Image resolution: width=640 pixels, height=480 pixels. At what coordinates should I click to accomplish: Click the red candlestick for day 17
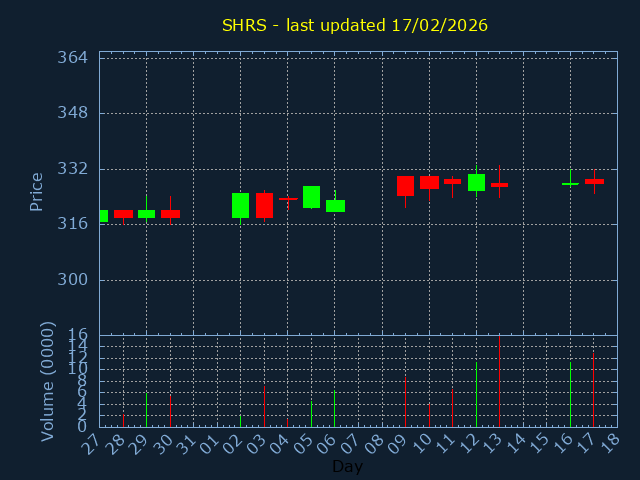coord(594,181)
